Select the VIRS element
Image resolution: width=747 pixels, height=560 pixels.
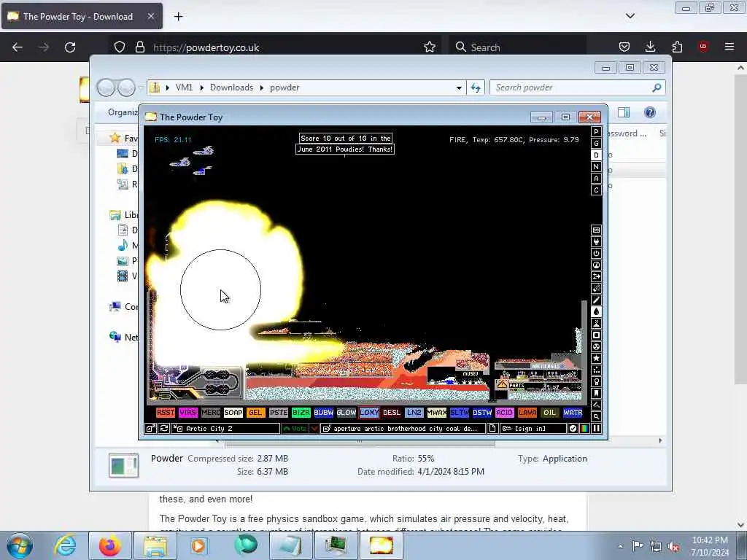188,413
